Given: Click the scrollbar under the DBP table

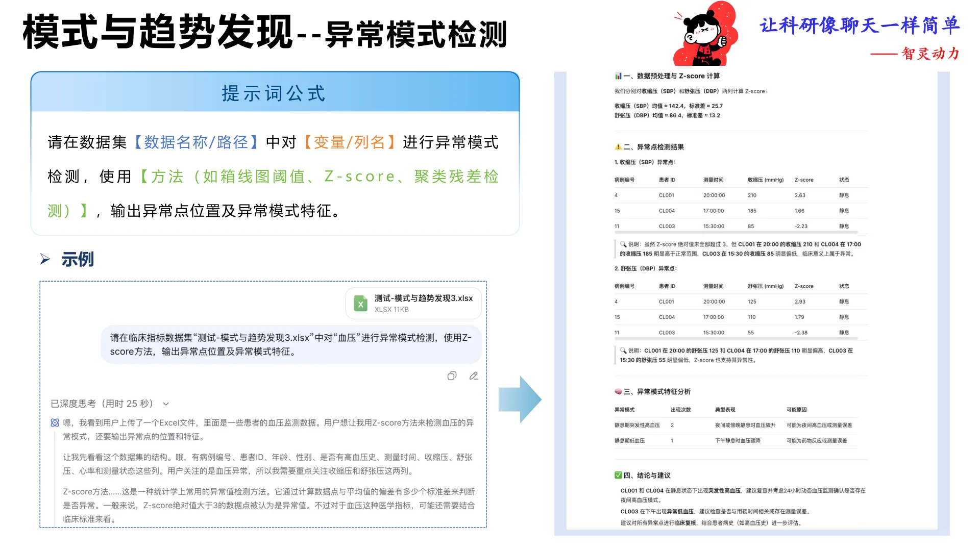Looking at the screenshot, I should pyautogui.click(x=735, y=339).
